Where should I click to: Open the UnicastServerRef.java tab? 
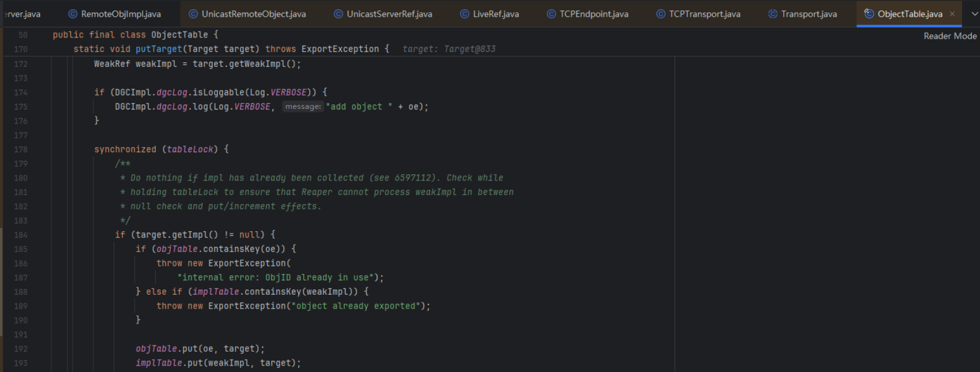coord(389,14)
